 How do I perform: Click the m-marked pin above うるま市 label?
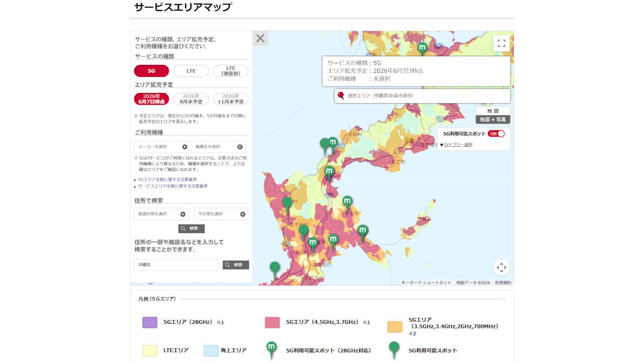pyautogui.click(x=347, y=203)
